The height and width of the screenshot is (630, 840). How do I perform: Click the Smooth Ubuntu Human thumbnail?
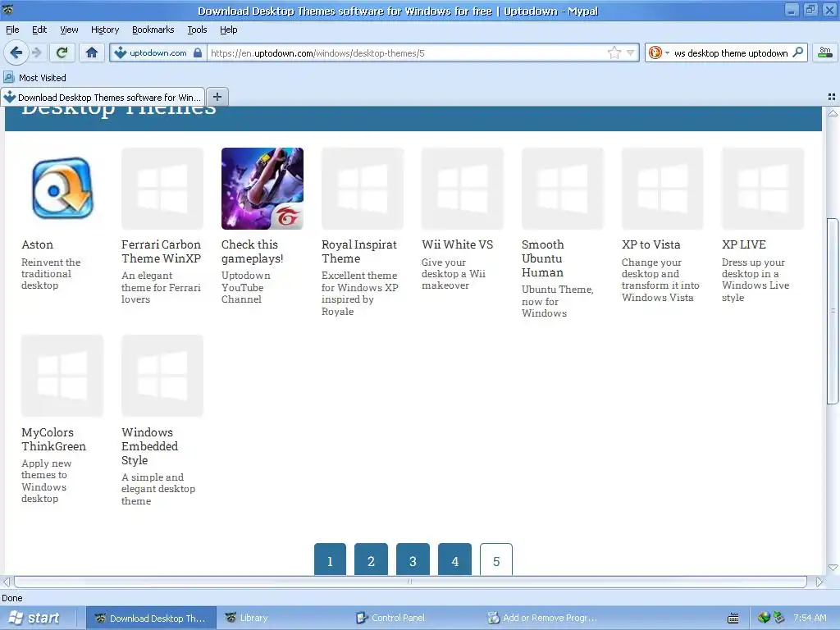click(563, 189)
